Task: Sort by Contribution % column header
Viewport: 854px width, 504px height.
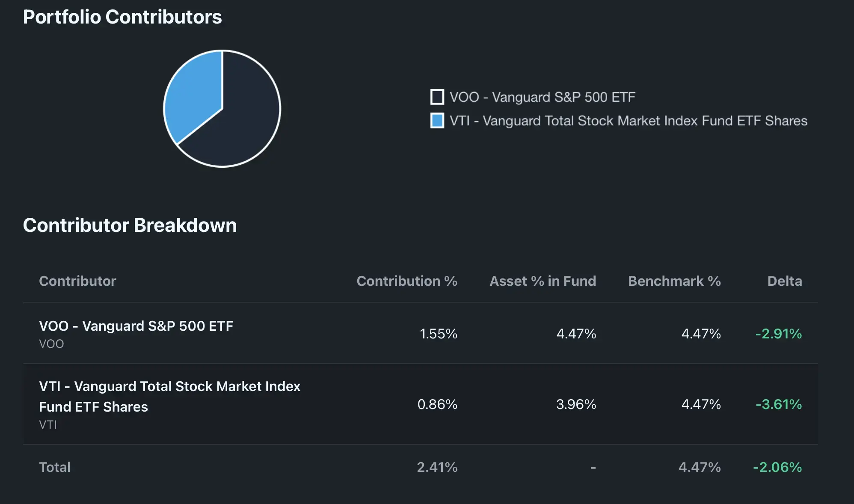Action: click(x=406, y=281)
